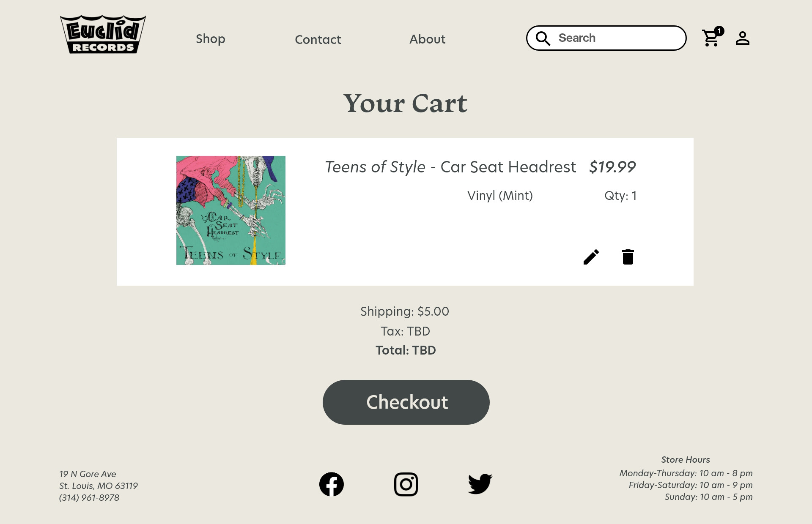The image size is (812, 524).
Task: Open the user account profile icon
Action: click(x=742, y=38)
